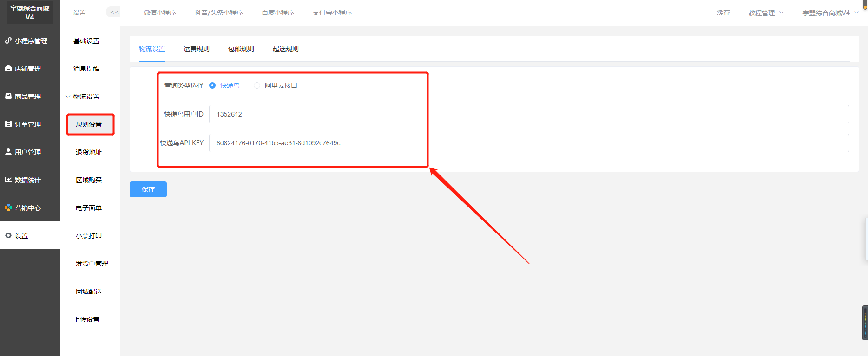This screenshot has width=868, height=356.
Task: Open 规则设置 in the submenu
Action: point(89,124)
